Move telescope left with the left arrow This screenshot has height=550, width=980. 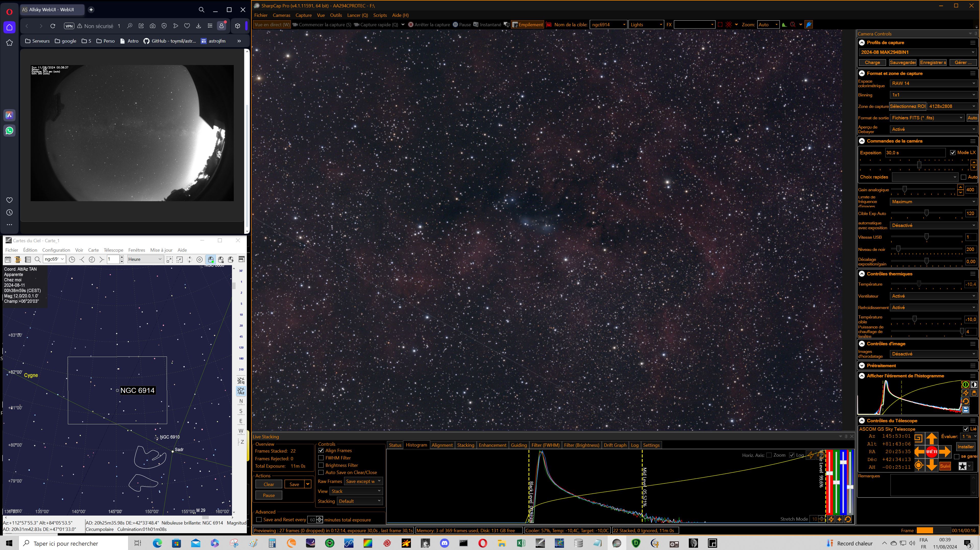pyautogui.click(x=919, y=452)
